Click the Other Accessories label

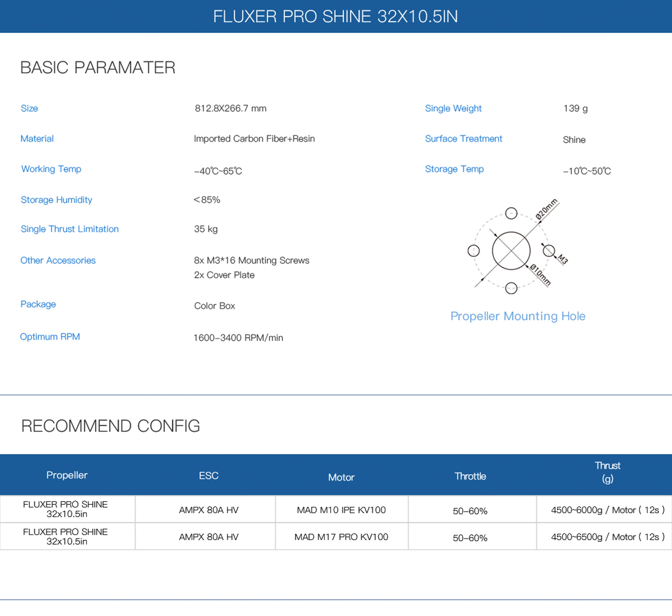click(58, 260)
